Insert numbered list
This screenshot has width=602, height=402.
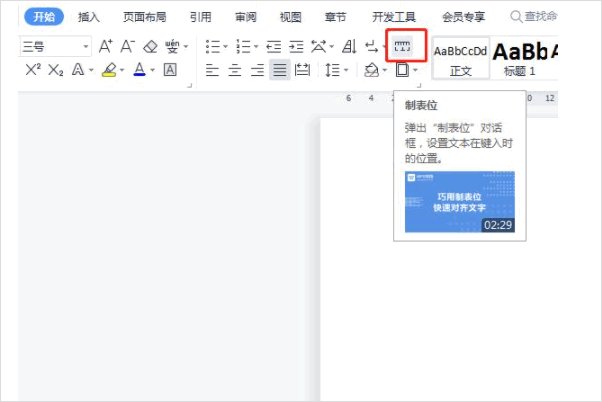point(243,47)
